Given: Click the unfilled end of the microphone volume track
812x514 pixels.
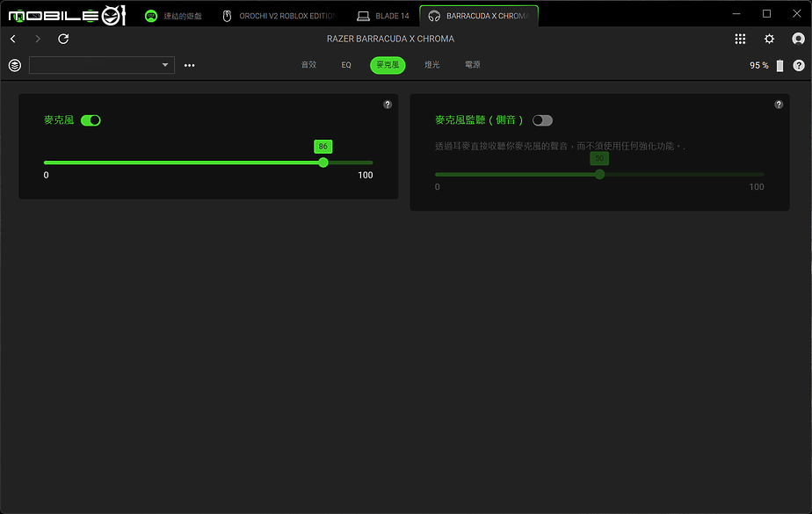Looking at the screenshot, I should (351, 163).
